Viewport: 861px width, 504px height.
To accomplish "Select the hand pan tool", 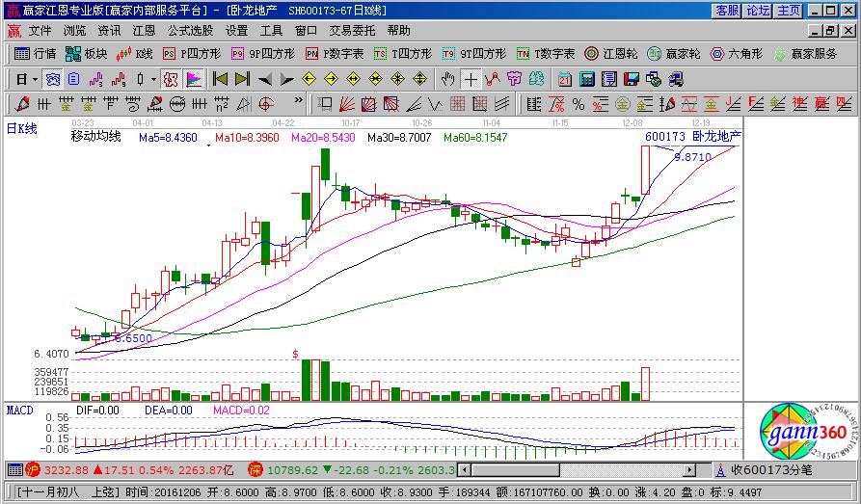I will pyautogui.click(x=448, y=79).
